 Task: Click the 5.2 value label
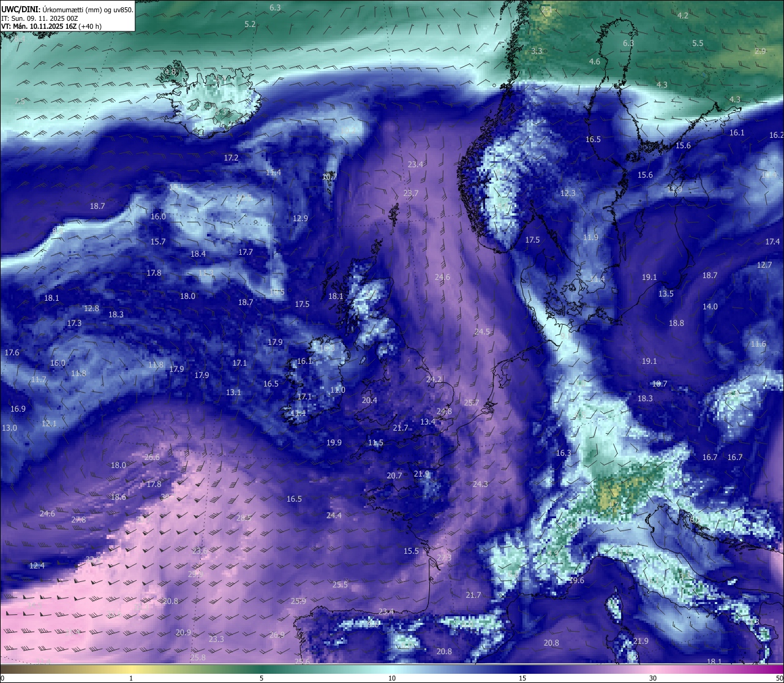click(x=250, y=24)
